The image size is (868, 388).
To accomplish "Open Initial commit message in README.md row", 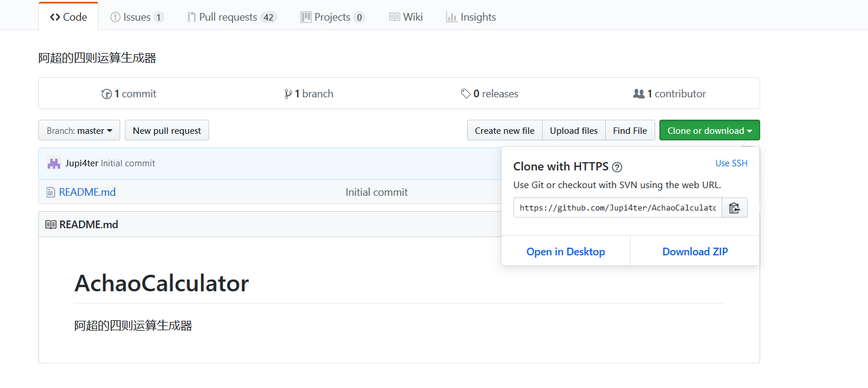I will pos(377,192).
